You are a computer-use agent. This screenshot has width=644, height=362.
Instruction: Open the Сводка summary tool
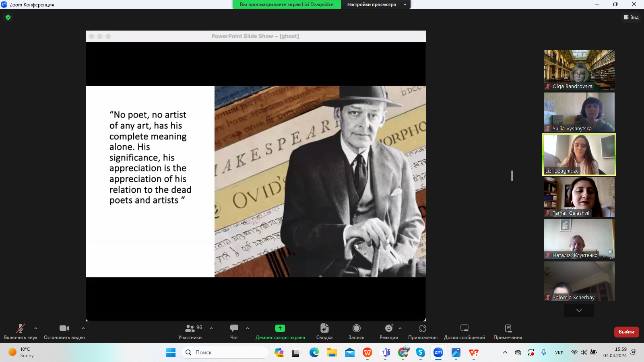tap(324, 332)
